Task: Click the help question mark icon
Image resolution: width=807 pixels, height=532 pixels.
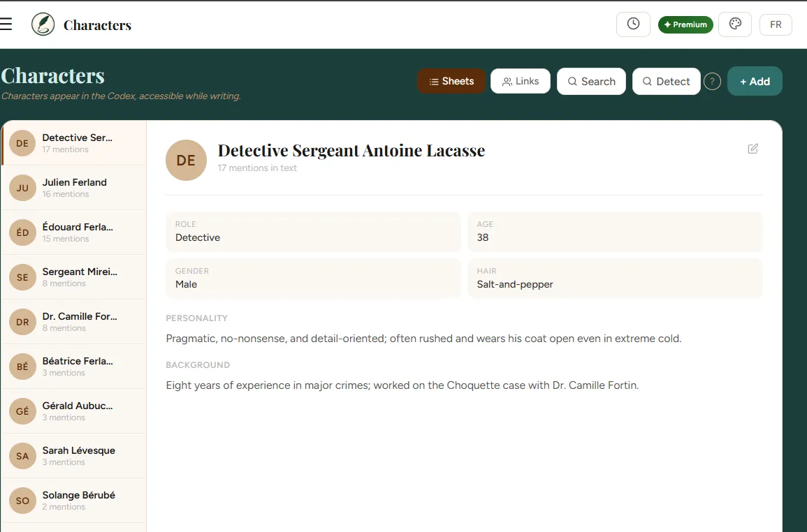Action: click(x=712, y=81)
